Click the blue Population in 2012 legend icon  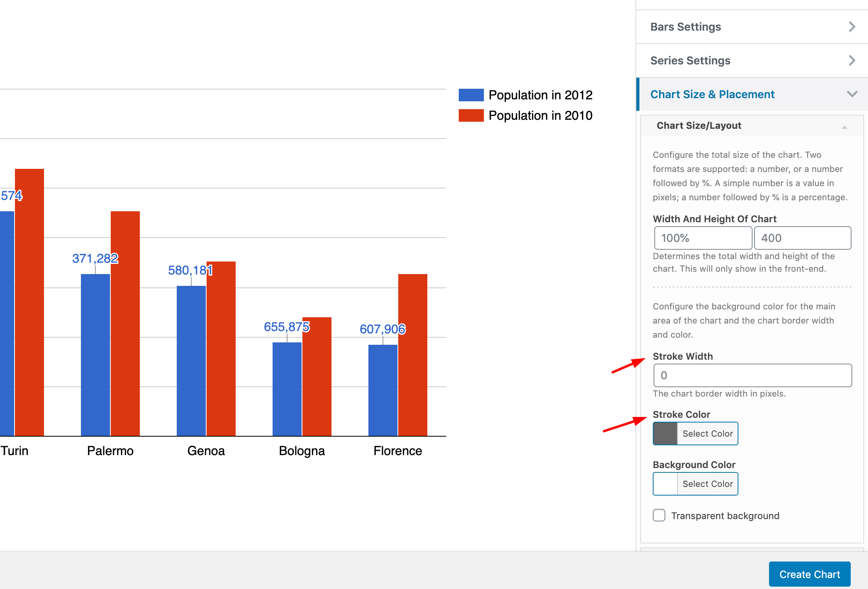coord(471,95)
